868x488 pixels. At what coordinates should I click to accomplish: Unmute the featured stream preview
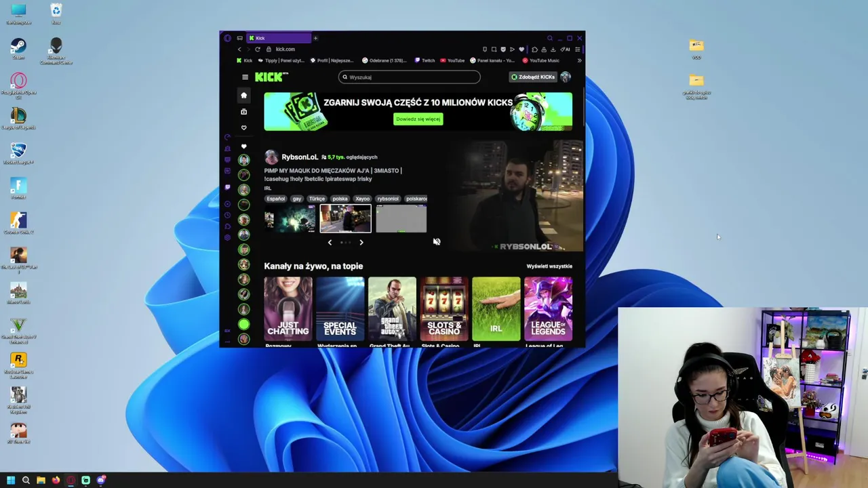click(x=437, y=242)
